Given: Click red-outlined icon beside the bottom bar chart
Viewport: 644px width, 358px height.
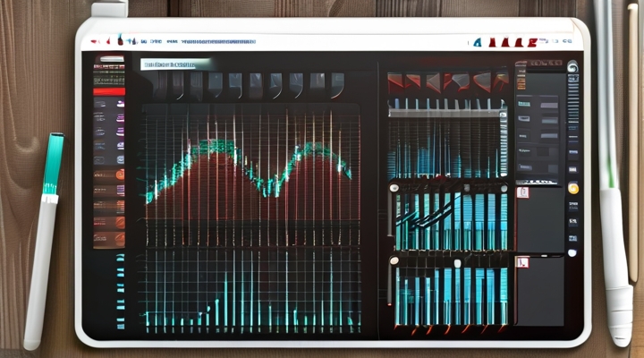Looking at the screenshot, I should click(523, 262).
